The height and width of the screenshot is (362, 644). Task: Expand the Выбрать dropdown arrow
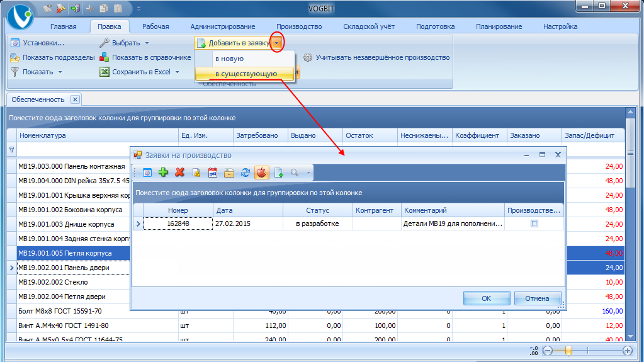point(147,43)
